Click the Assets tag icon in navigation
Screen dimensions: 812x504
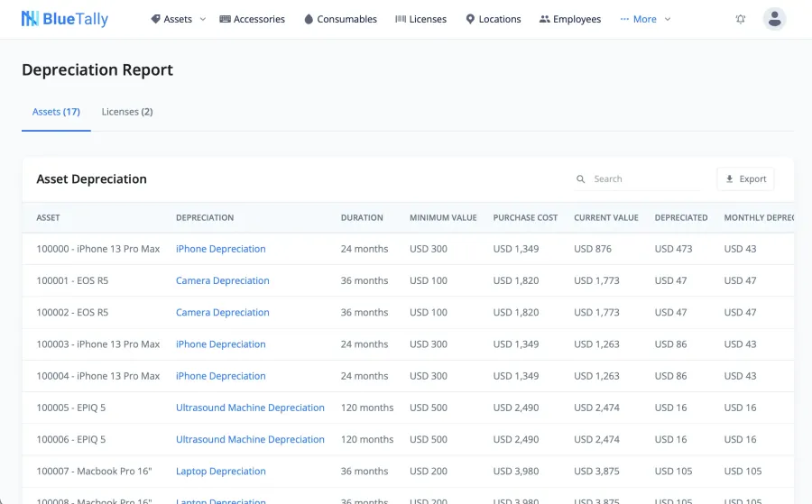coord(155,19)
